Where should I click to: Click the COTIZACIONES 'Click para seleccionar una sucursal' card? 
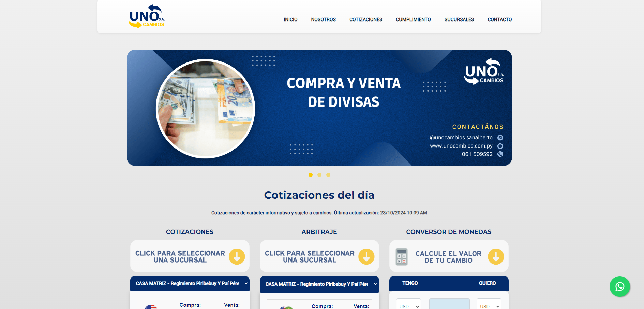tap(190, 256)
